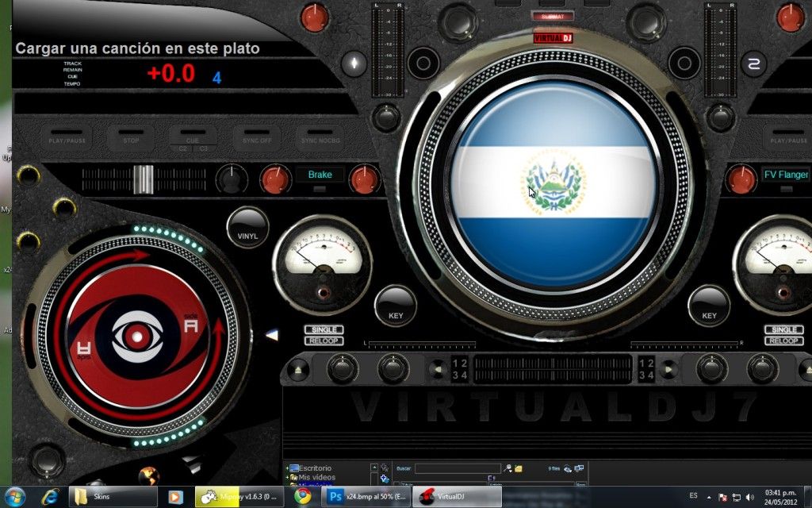Click the left deck pitch slider handle
Image resolution: width=812 pixels, height=508 pixels.
click(x=144, y=179)
